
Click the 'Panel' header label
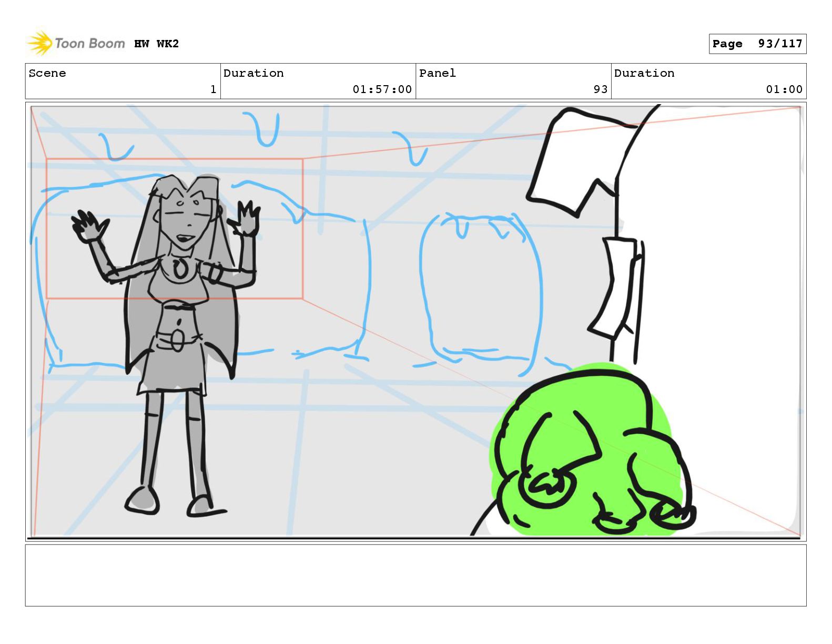tap(437, 73)
